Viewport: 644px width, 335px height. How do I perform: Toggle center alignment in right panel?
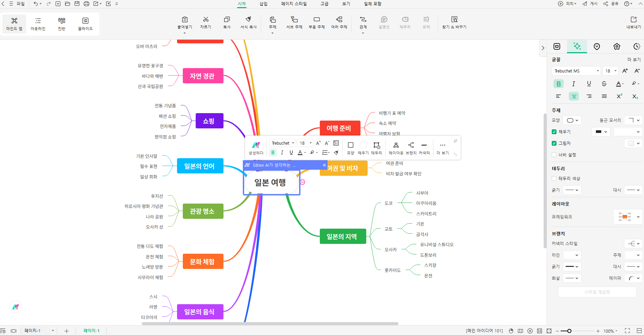574,97
